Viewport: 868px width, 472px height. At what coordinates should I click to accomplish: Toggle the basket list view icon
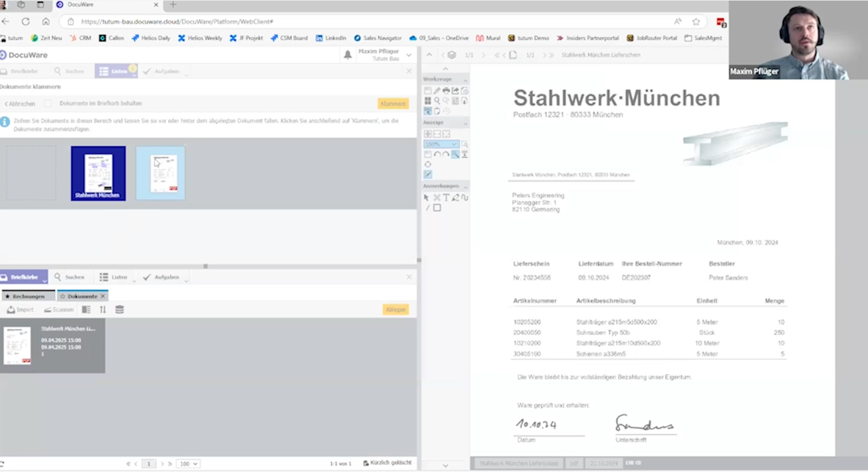click(86, 310)
